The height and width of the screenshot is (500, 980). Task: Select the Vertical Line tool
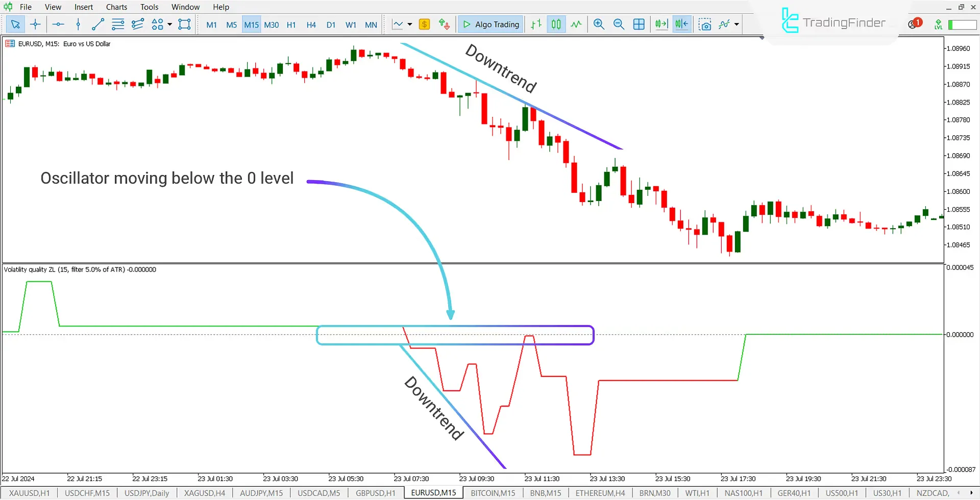tap(78, 24)
